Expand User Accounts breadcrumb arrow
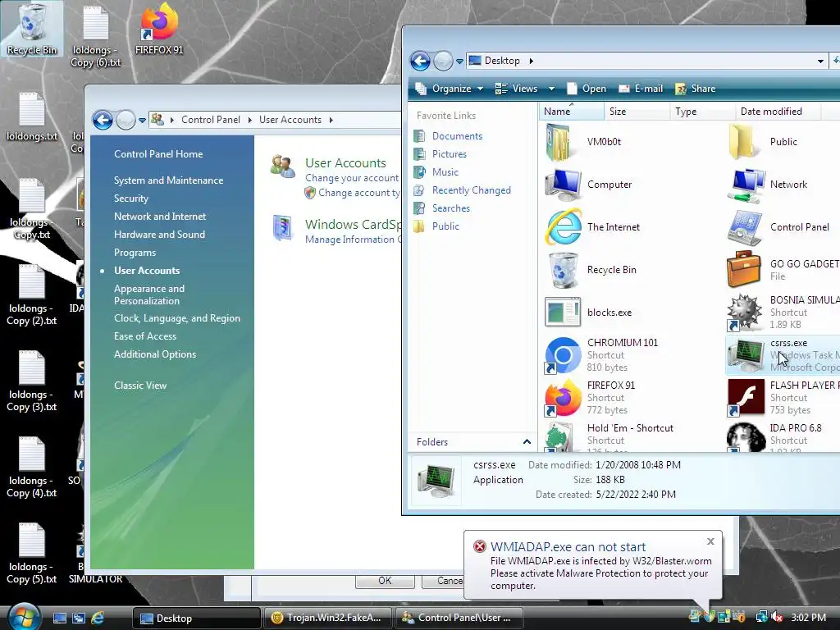 pos(331,120)
